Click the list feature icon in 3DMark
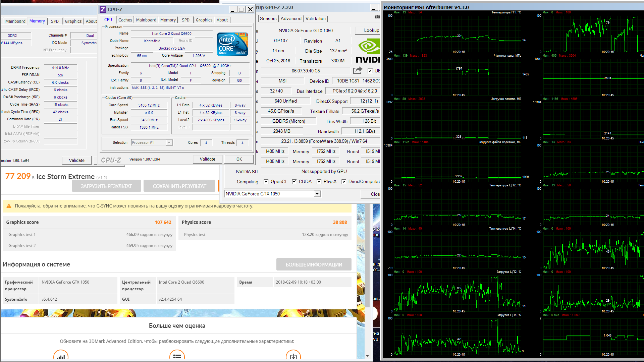The height and width of the screenshot is (362, 644). tap(177, 356)
